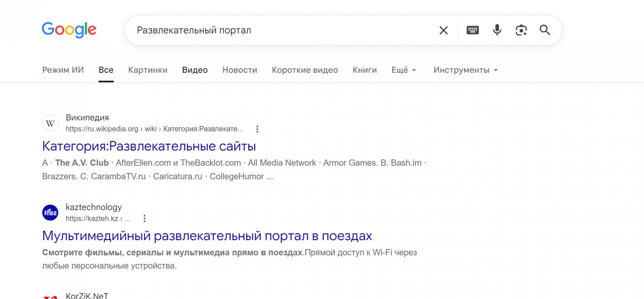Open the Картинки tab

(x=148, y=70)
